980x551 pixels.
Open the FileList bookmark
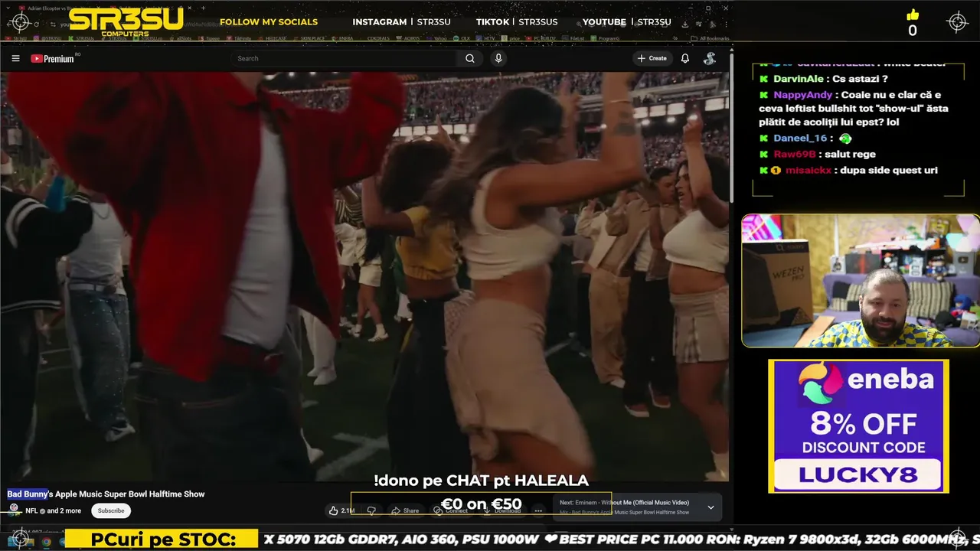[x=573, y=37]
